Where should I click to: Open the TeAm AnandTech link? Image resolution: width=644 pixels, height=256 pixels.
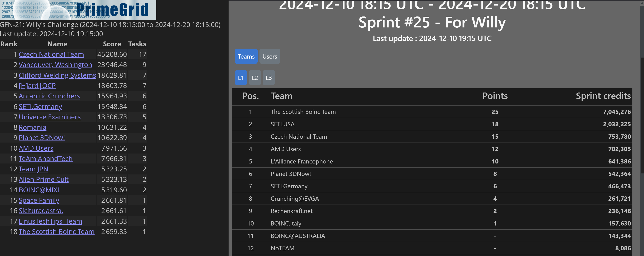click(x=46, y=158)
